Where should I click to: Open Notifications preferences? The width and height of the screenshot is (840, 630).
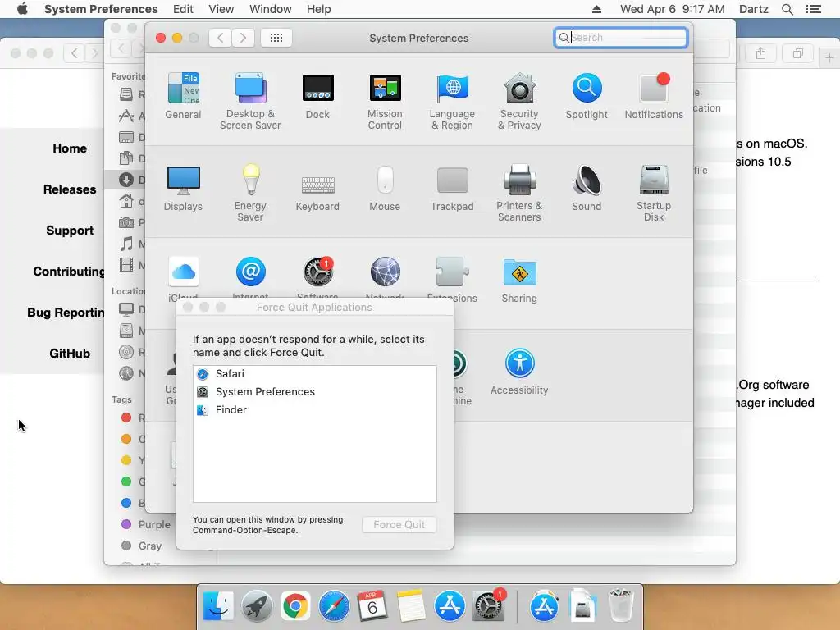(x=654, y=97)
